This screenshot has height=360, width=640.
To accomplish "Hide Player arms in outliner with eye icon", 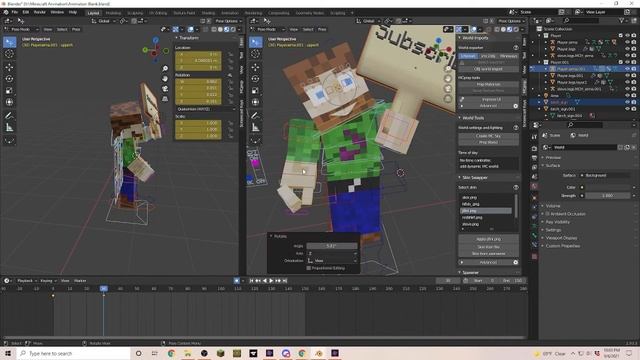I will pos(627,42).
